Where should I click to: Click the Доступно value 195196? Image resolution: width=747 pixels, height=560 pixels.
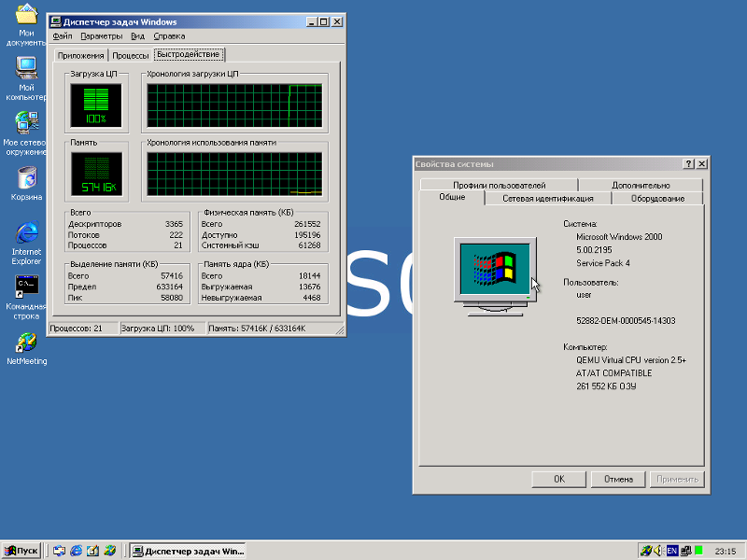[307, 235]
